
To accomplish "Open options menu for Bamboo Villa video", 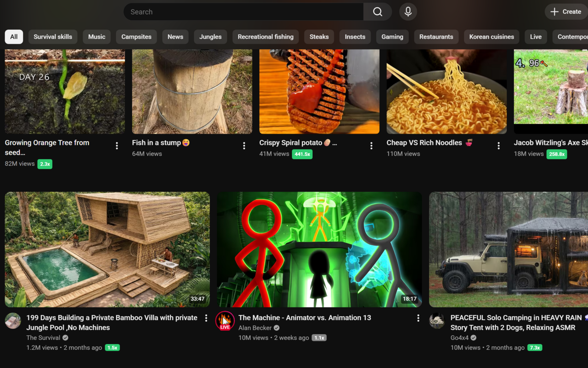I will click(206, 318).
